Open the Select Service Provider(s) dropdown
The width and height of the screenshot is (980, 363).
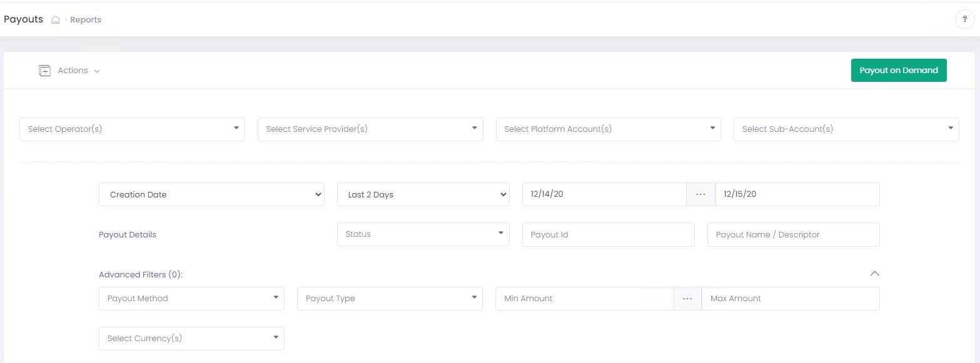pyautogui.click(x=370, y=129)
